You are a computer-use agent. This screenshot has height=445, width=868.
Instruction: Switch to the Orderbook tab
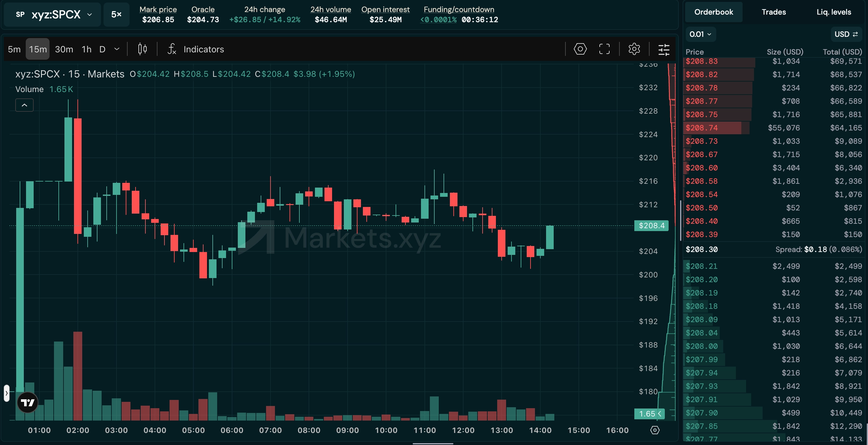pos(713,12)
